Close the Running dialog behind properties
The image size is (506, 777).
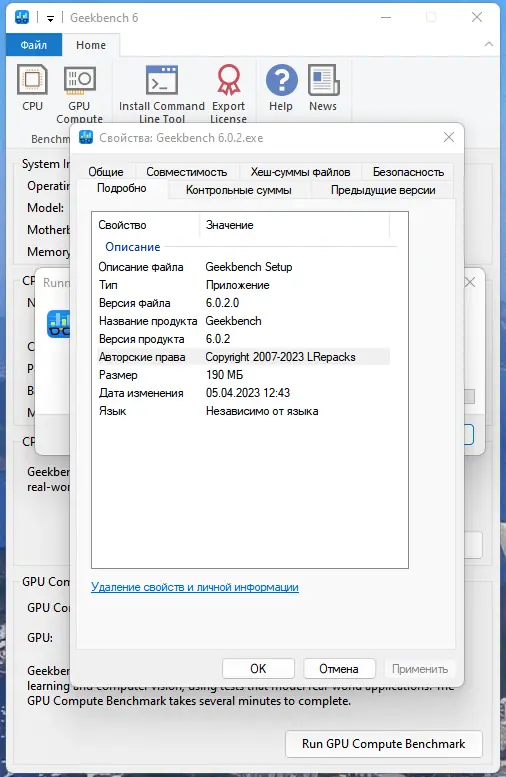point(470,282)
